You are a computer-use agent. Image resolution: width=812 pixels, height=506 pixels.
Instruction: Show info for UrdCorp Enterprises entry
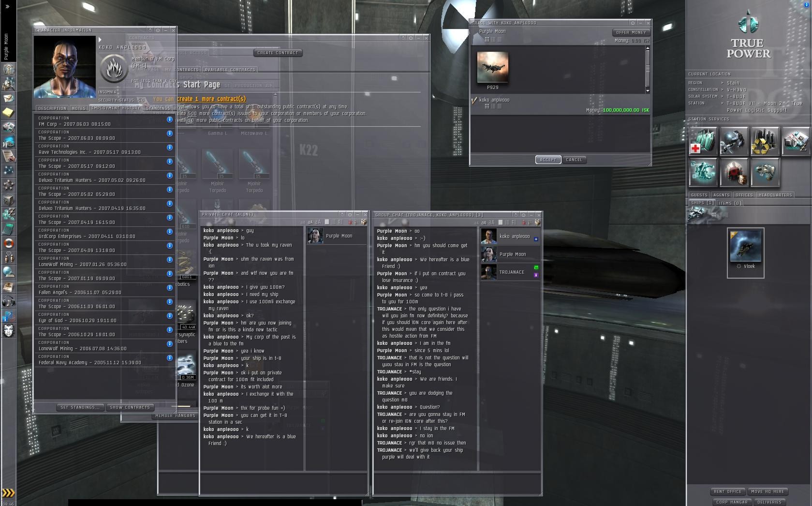pyautogui.click(x=170, y=232)
